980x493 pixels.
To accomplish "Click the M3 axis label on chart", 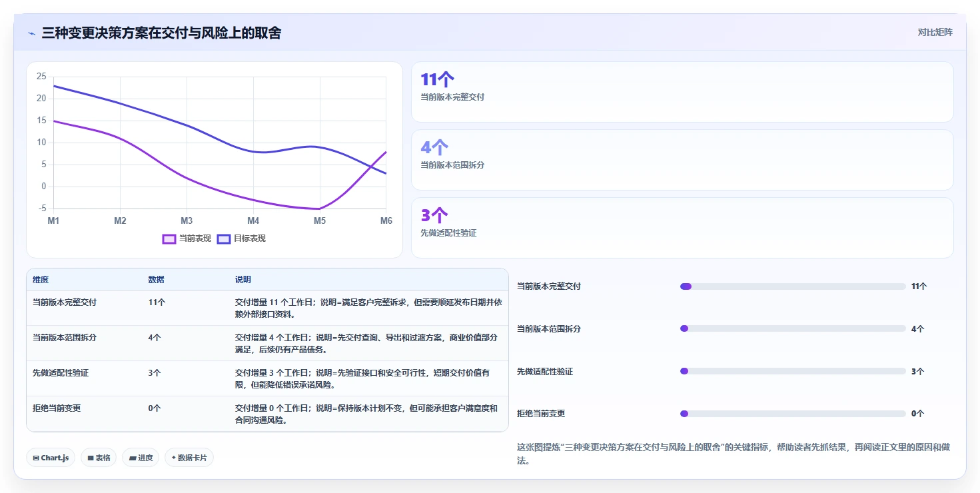I will 187,221.
